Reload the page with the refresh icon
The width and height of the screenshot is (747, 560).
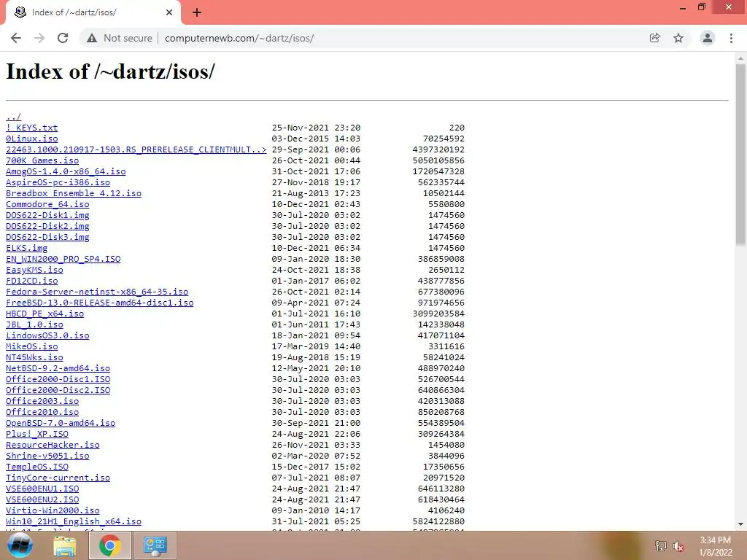click(x=63, y=38)
